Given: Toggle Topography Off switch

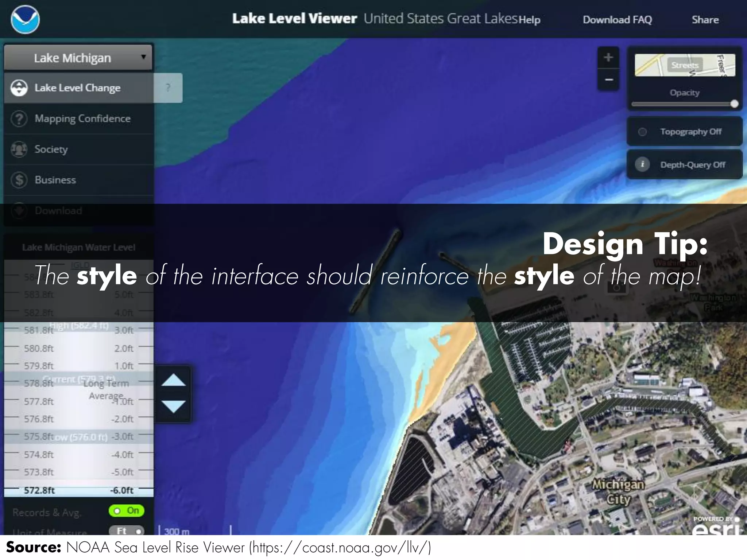Looking at the screenshot, I should (x=643, y=132).
